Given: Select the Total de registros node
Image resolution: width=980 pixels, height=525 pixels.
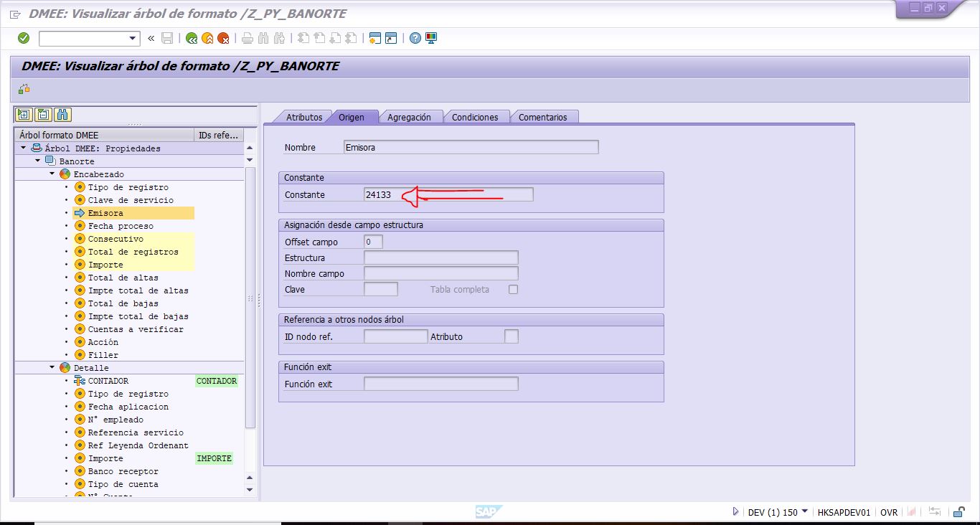Looking at the screenshot, I should pos(133,252).
